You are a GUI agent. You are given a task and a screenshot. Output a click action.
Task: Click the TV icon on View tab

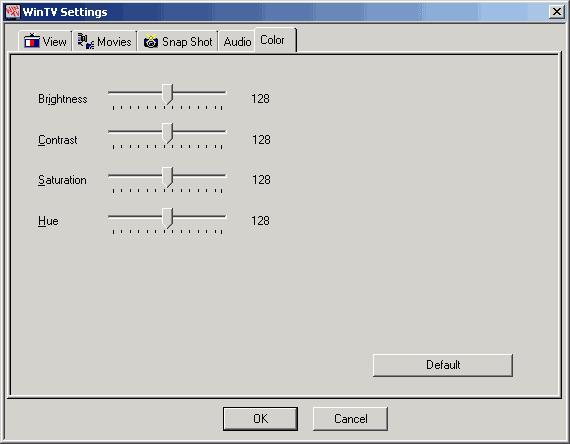(x=32, y=41)
